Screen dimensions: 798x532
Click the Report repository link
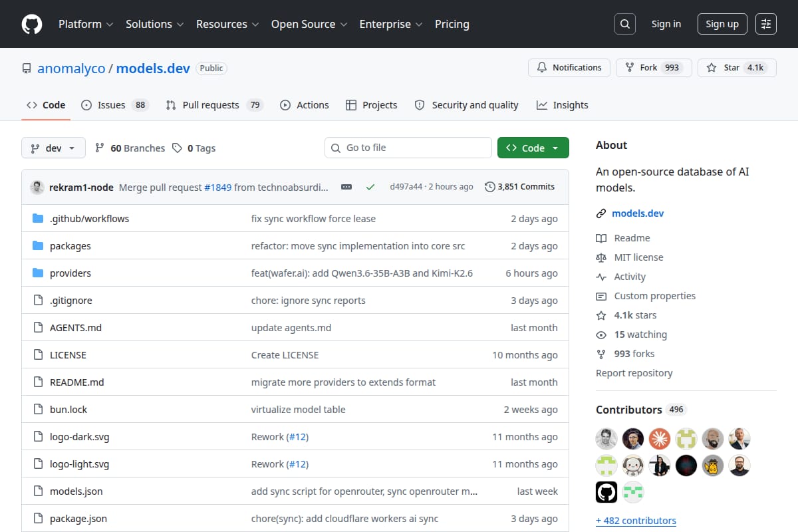coord(634,373)
